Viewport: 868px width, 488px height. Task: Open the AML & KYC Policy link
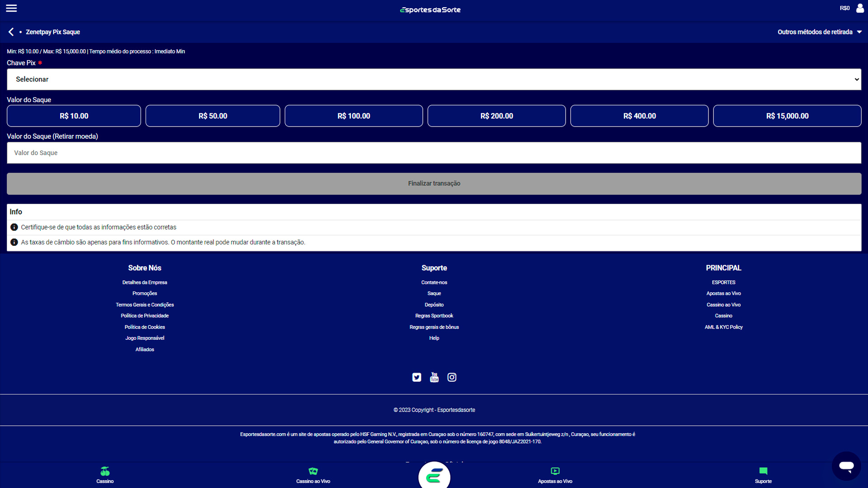point(723,327)
